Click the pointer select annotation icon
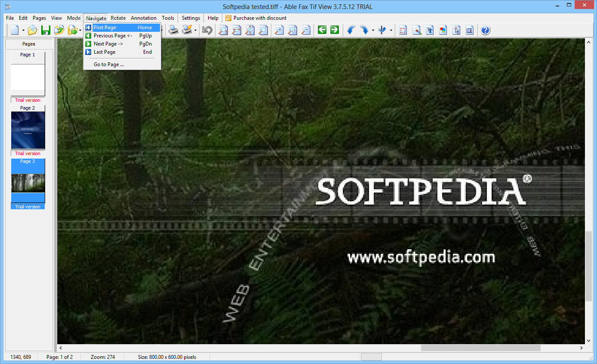 tap(456, 30)
